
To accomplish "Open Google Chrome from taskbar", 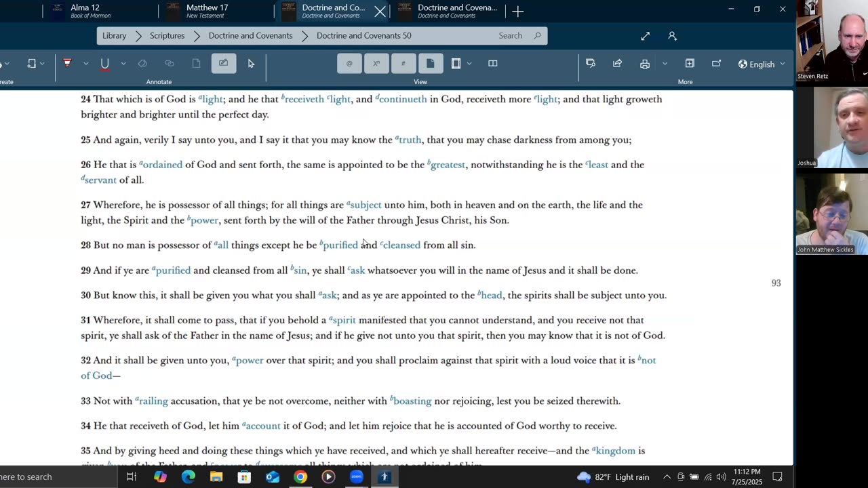I will pos(300,476).
